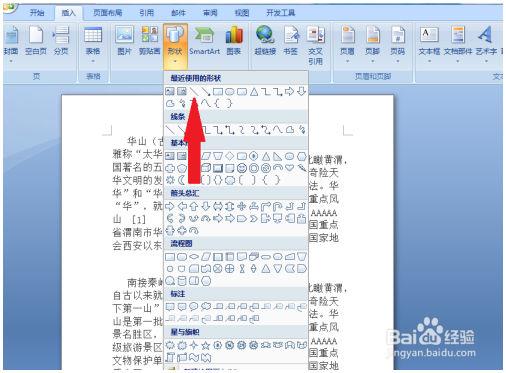Image resolution: width=506 pixels, height=373 pixels.
Task: Insert a Blank Page (空白页)
Action: click(x=36, y=41)
